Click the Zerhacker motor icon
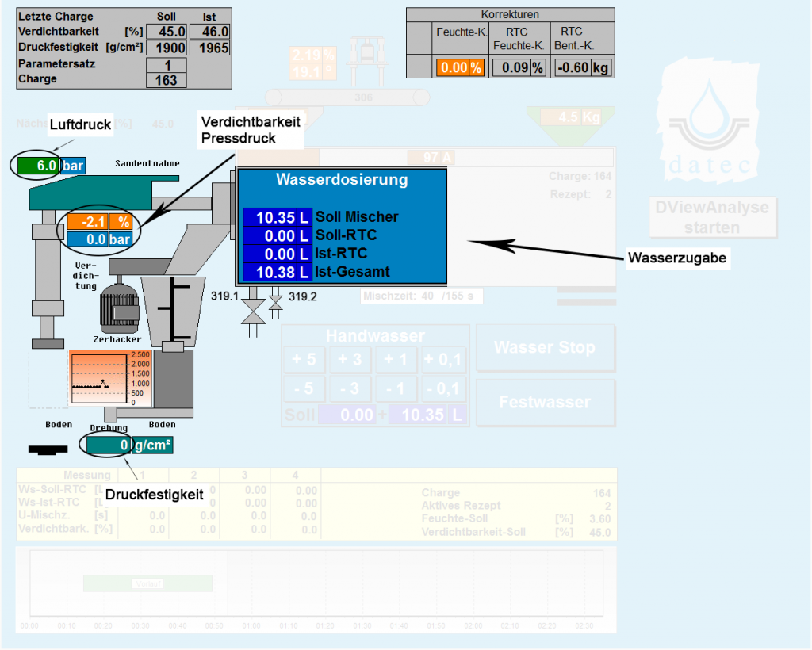The width and height of the screenshot is (812, 650). [x=119, y=307]
